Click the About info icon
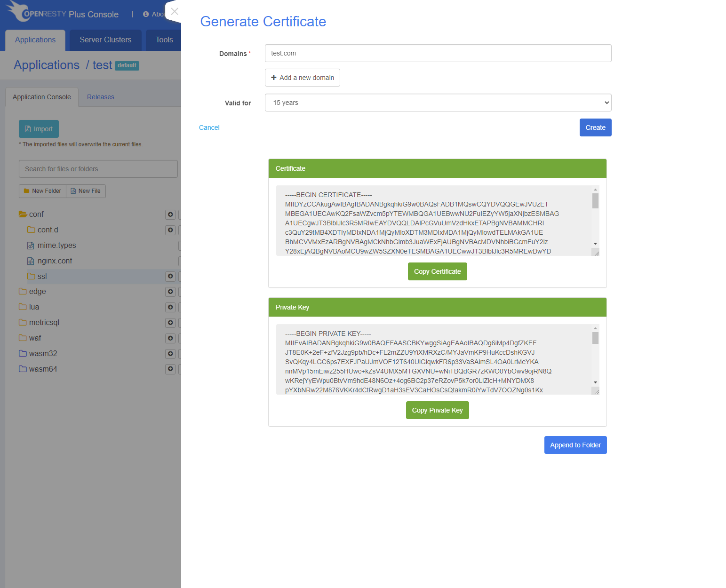Image resolution: width=726 pixels, height=588 pixels. 146,14
